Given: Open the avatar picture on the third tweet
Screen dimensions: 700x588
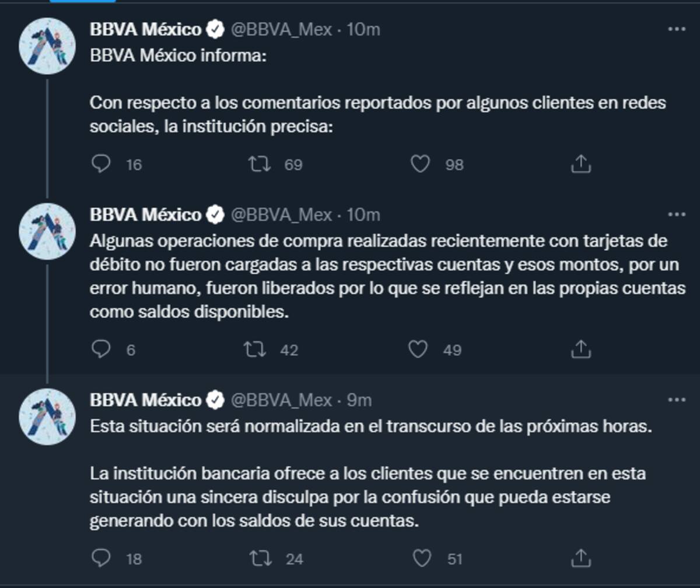Looking at the screenshot, I should 47,417.
